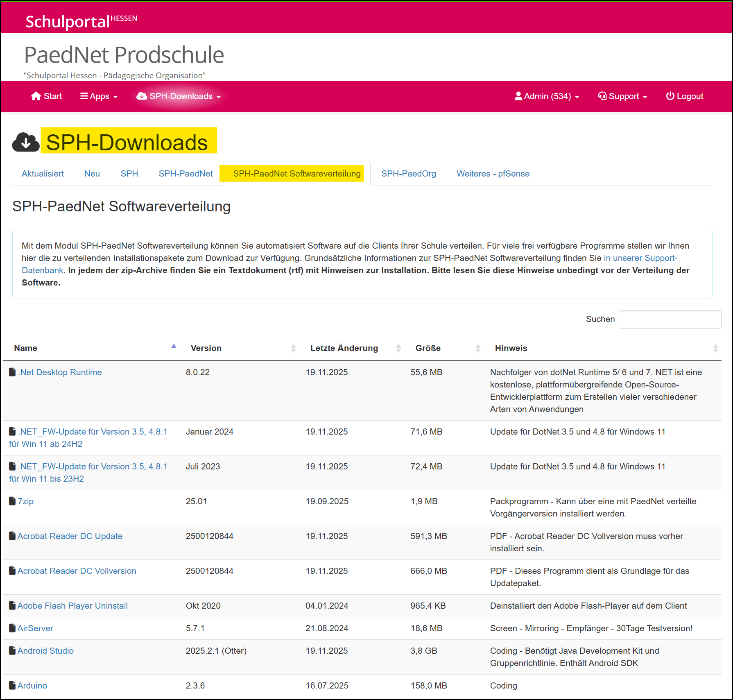Click inside the Suchen search field
Viewport: 733px width, 700px height.
[x=670, y=319]
